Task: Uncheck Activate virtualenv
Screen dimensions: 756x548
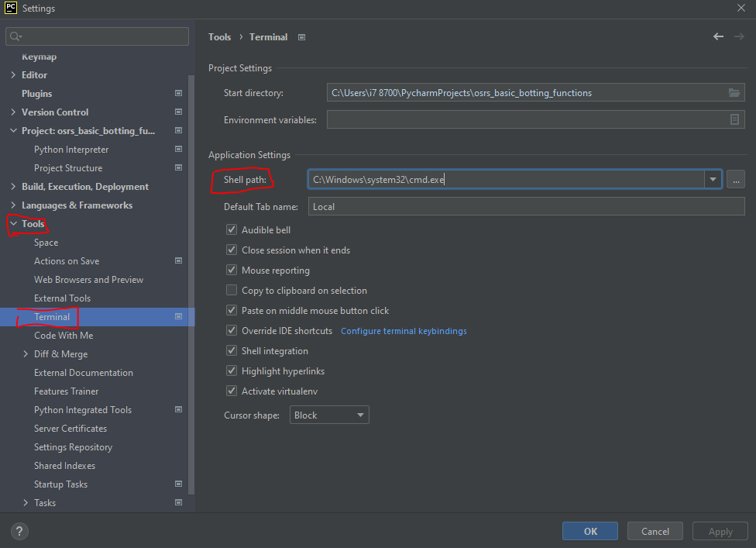Action: pos(232,391)
